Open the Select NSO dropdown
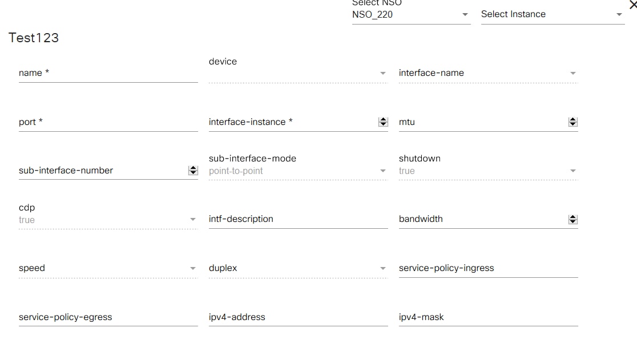 (411, 15)
